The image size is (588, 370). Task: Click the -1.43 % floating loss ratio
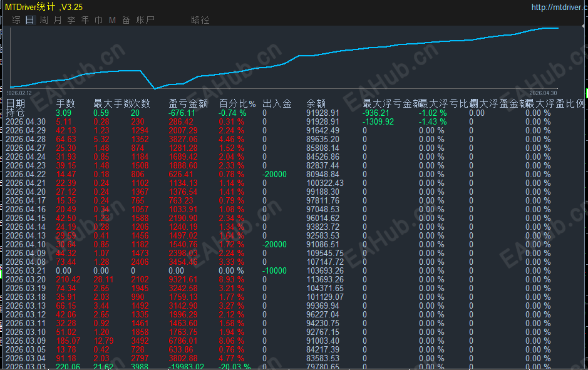[x=433, y=122]
